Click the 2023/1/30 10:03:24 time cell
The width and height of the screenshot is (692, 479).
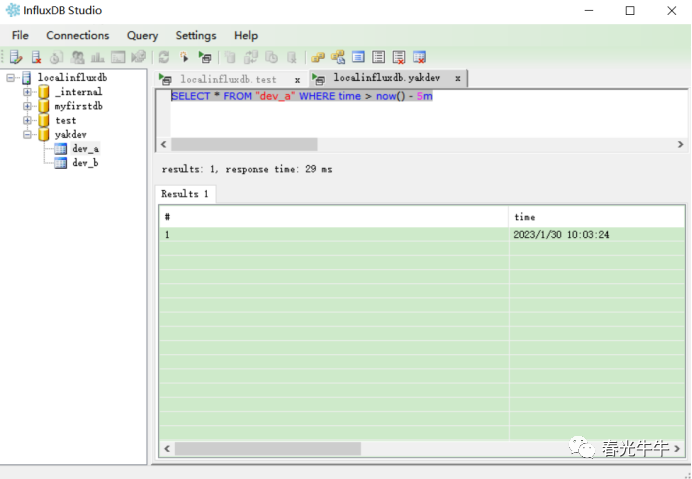(597, 234)
